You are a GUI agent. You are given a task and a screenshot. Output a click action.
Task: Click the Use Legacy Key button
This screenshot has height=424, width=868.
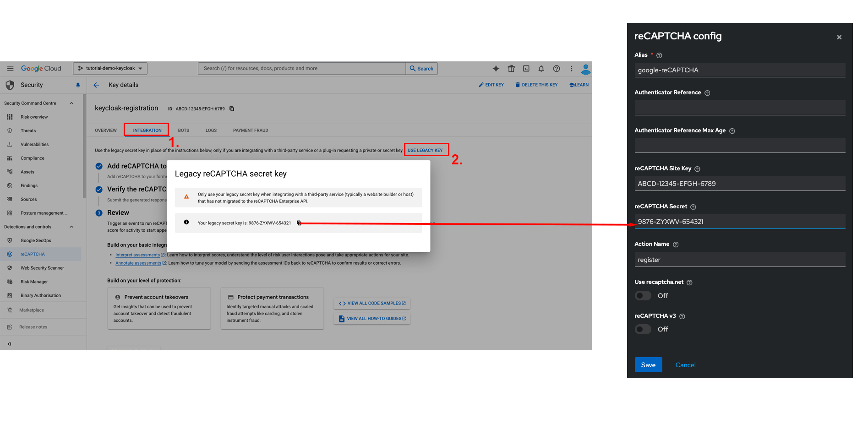click(x=425, y=150)
